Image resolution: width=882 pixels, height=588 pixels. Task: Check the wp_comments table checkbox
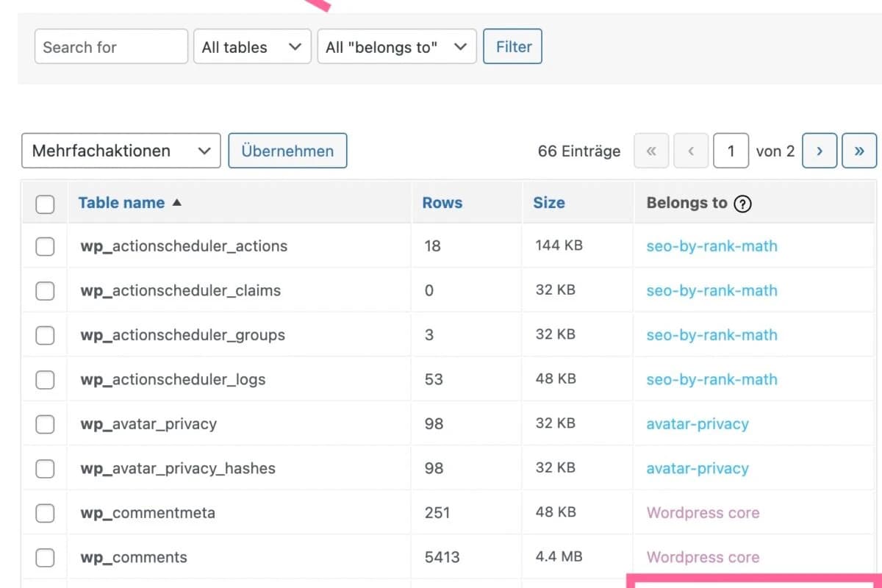click(45, 557)
